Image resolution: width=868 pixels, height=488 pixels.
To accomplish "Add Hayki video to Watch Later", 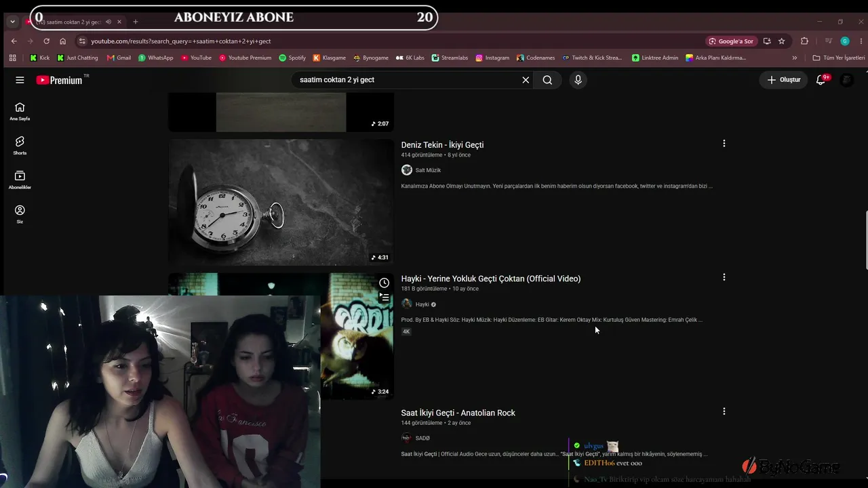I will (x=384, y=283).
